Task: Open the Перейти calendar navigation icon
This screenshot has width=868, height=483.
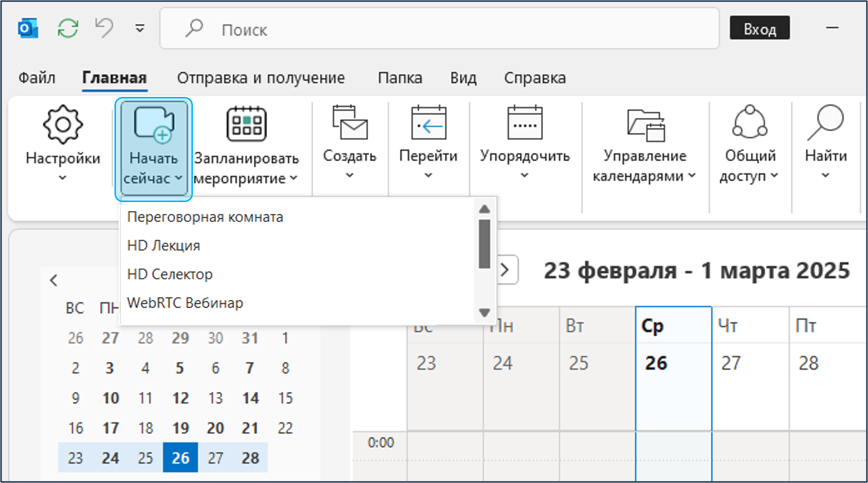Action: coord(428,124)
